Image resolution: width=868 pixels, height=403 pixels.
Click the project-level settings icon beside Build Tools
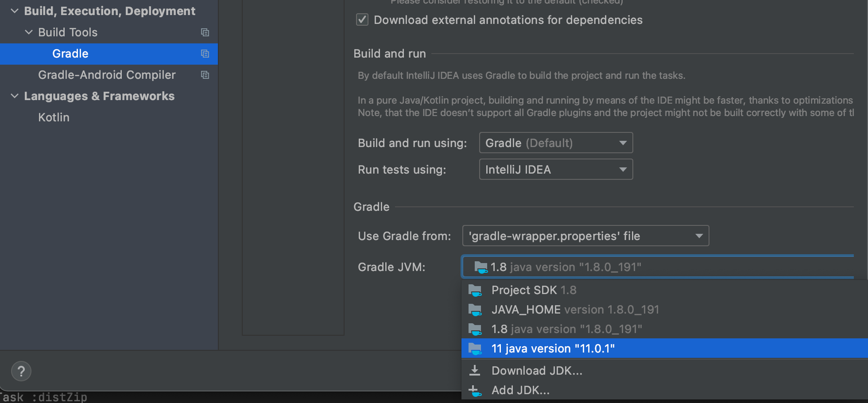205,32
